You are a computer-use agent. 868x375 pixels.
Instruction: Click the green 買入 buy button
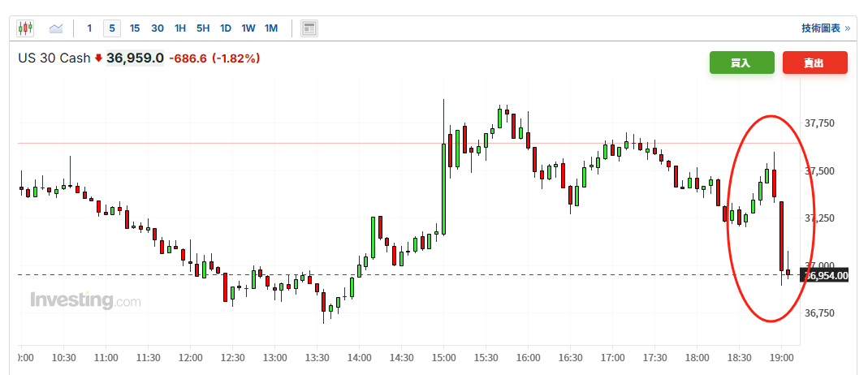point(741,62)
